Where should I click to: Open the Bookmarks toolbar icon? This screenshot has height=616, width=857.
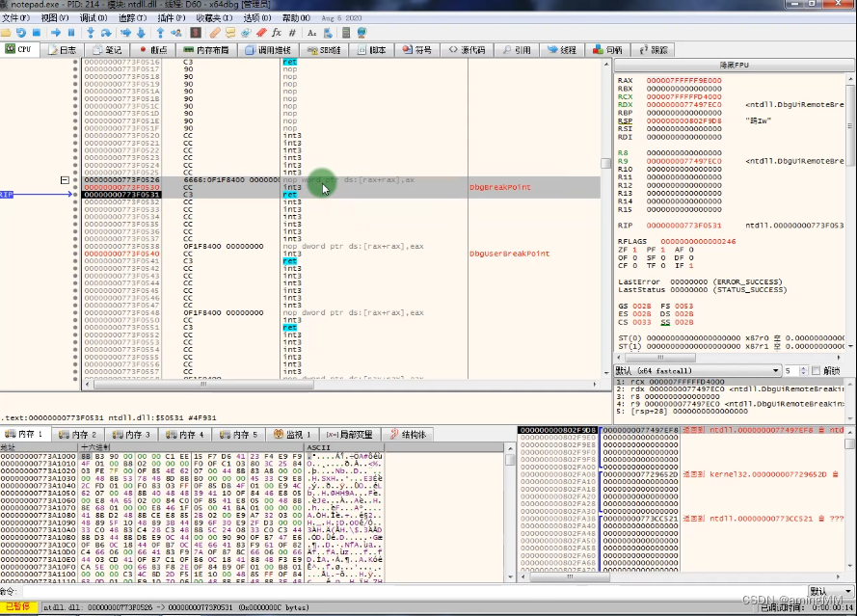tap(261, 33)
